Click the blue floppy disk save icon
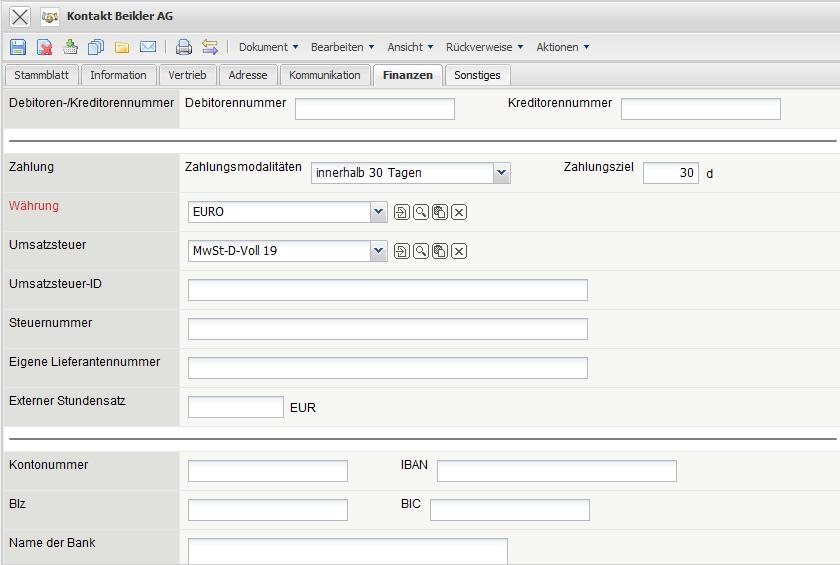 (18, 47)
